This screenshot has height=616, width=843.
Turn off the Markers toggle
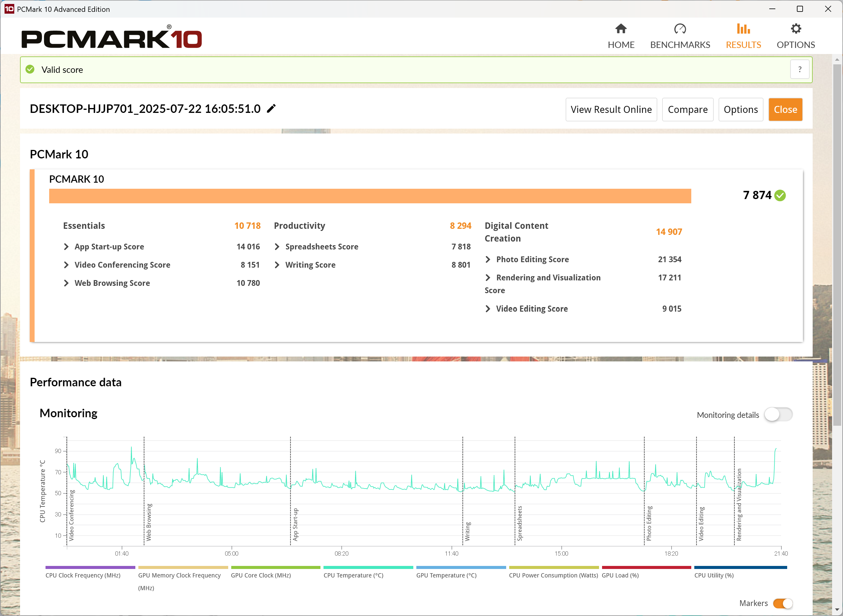click(783, 603)
